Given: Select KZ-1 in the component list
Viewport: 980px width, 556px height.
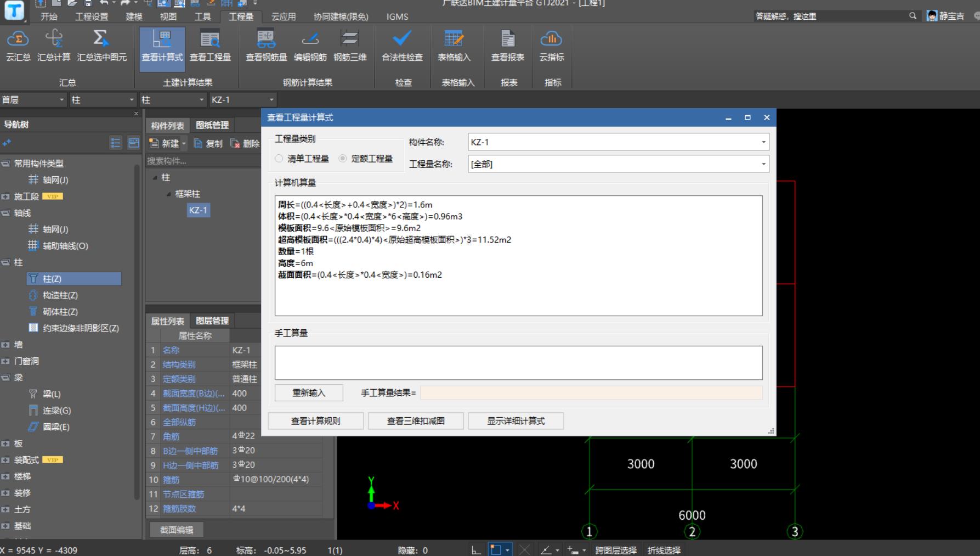Looking at the screenshot, I should (198, 210).
